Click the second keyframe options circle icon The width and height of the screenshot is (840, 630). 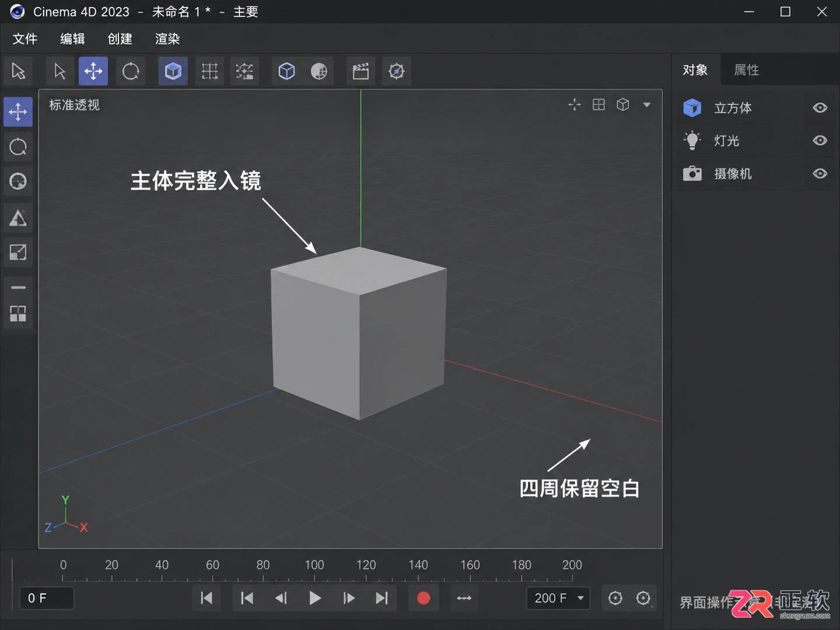pyautogui.click(x=643, y=598)
